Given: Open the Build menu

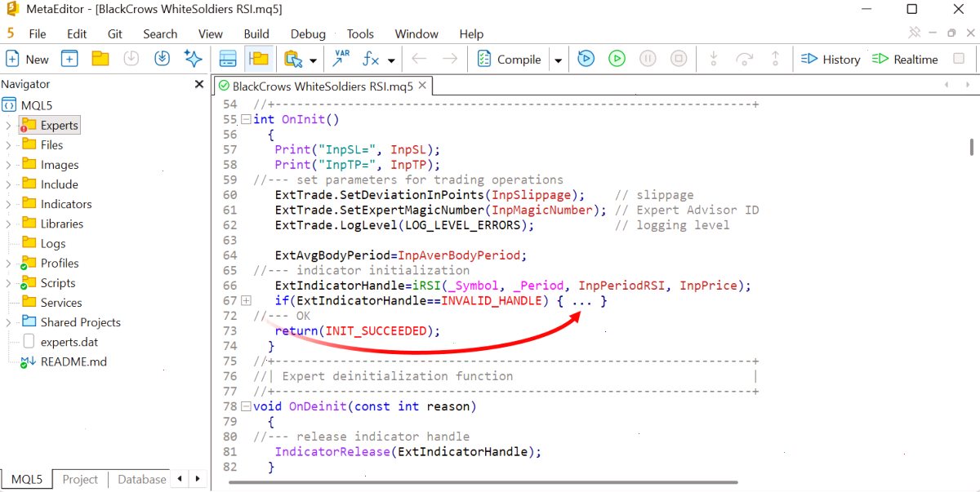Looking at the screenshot, I should [256, 33].
